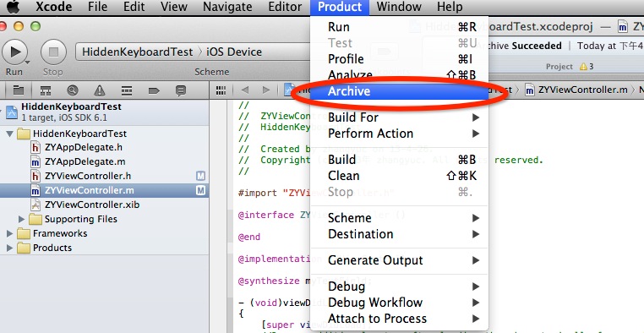The height and width of the screenshot is (333, 644).
Task: Click the Run play button icon
Action: pyautogui.click(x=14, y=52)
